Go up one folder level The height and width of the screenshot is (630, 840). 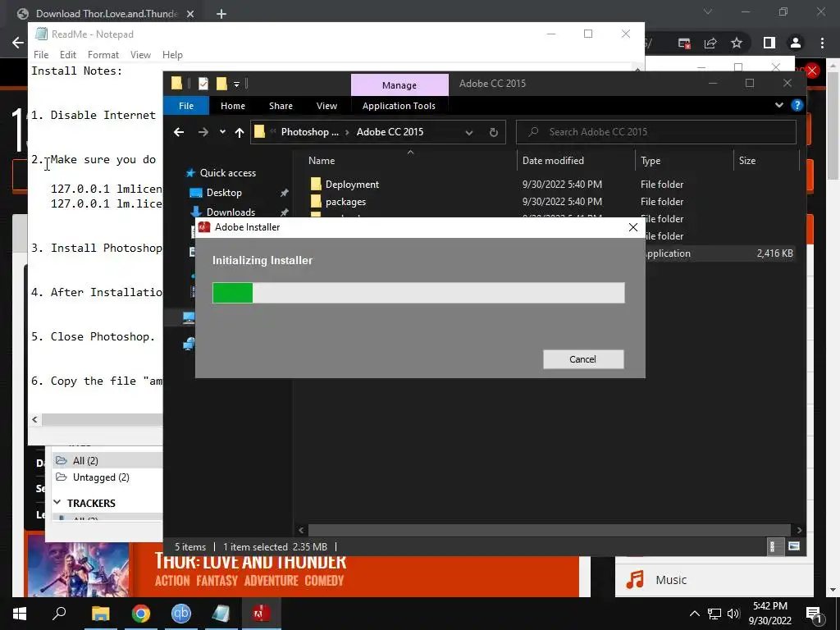[240, 132]
